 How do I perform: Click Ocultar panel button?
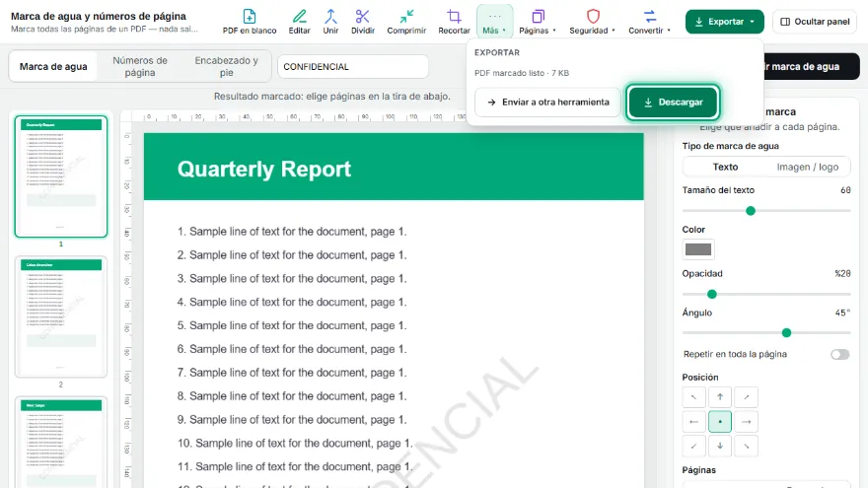click(815, 22)
